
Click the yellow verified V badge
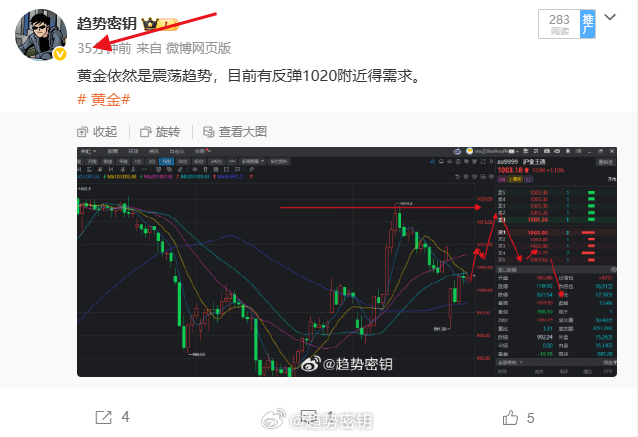[60, 54]
